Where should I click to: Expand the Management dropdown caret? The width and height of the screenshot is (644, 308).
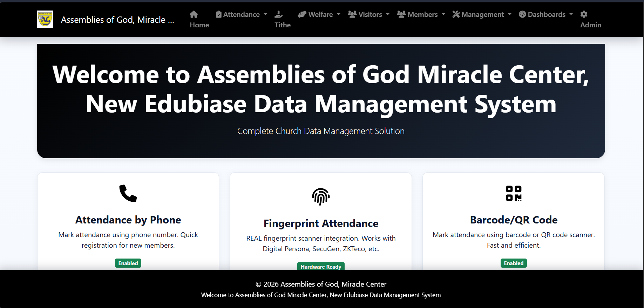510,14
